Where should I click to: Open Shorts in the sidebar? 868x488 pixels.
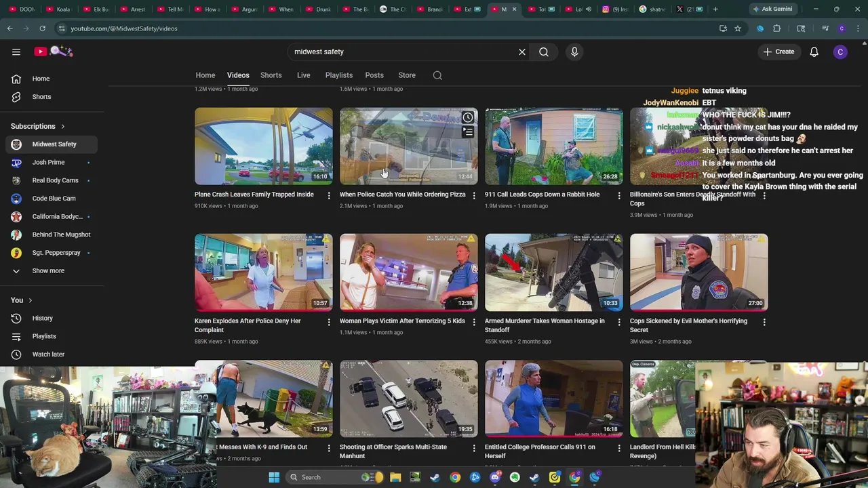pos(52,97)
